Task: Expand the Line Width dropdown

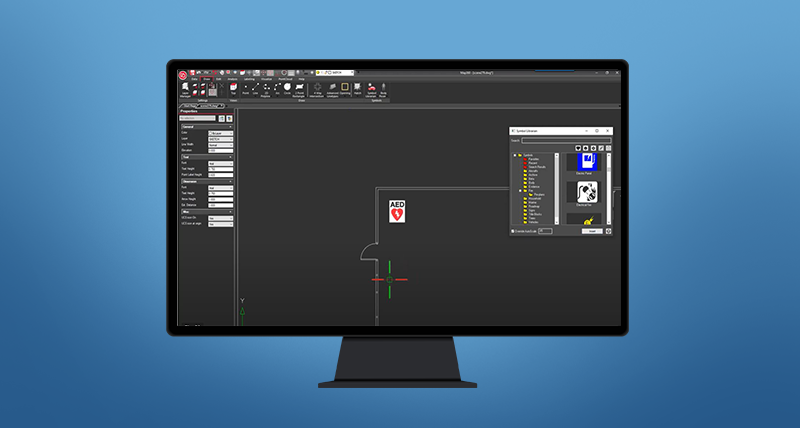Action: (220, 145)
